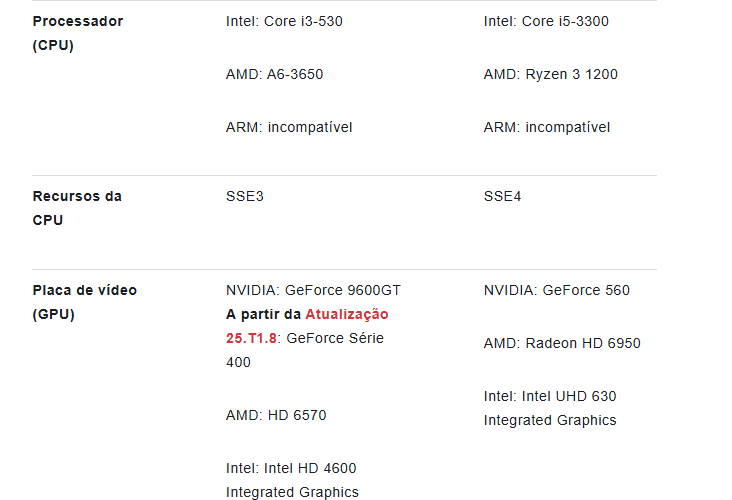
Task: Select the Recursos da CPU row label
Action: click(x=77, y=208)
